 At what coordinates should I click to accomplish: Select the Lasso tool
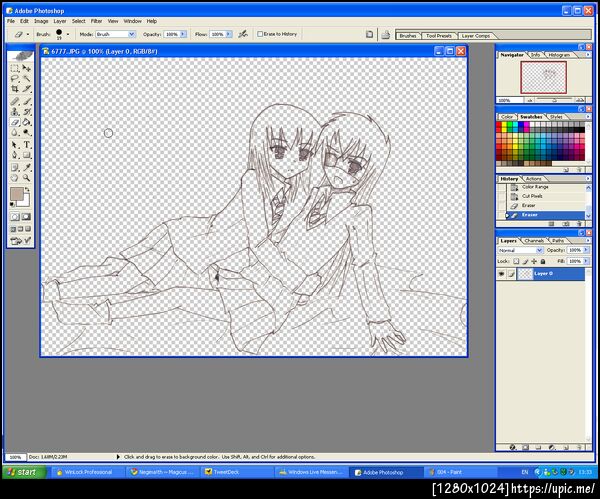pyautogui.click(x=15, y=79)
